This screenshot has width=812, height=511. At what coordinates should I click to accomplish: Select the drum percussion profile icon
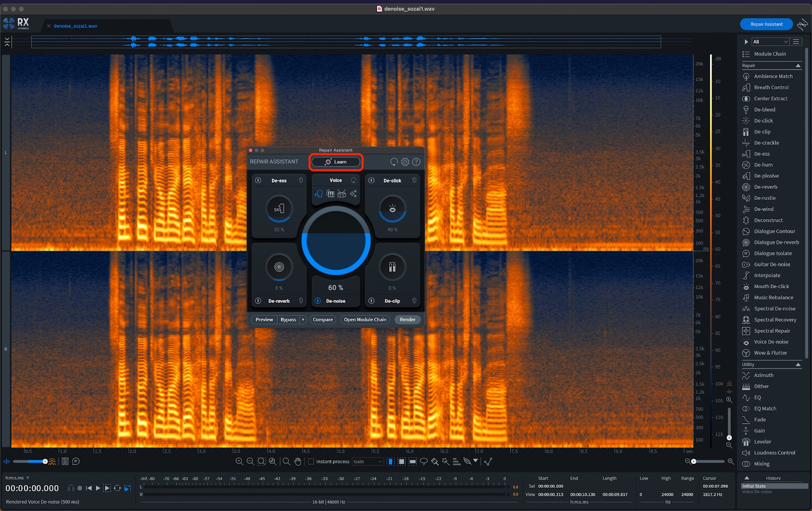tap(342, 194)
